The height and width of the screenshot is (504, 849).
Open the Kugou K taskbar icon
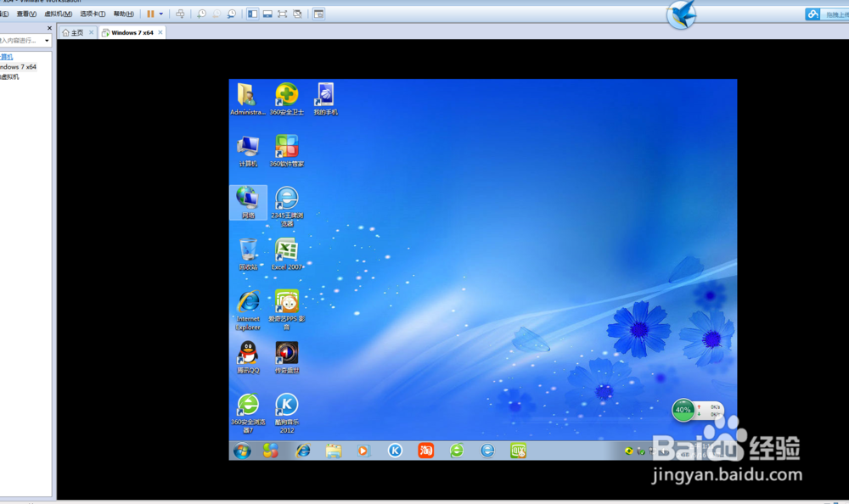[395, 451]
